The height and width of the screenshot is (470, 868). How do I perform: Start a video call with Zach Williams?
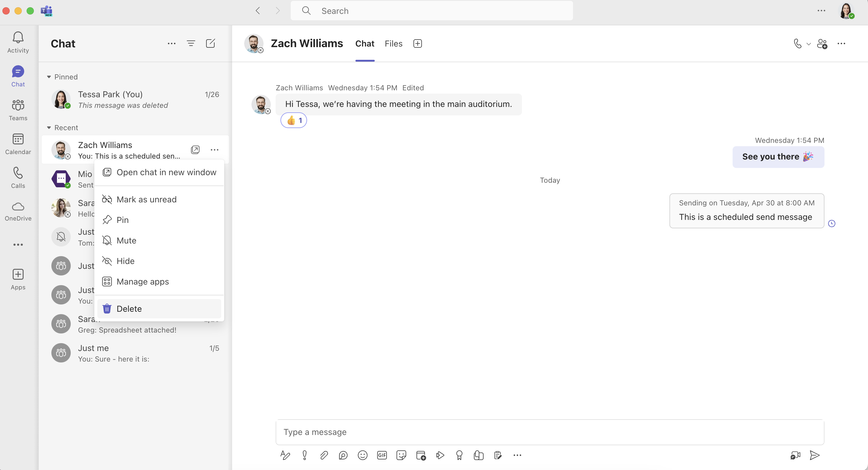point(798,44)
